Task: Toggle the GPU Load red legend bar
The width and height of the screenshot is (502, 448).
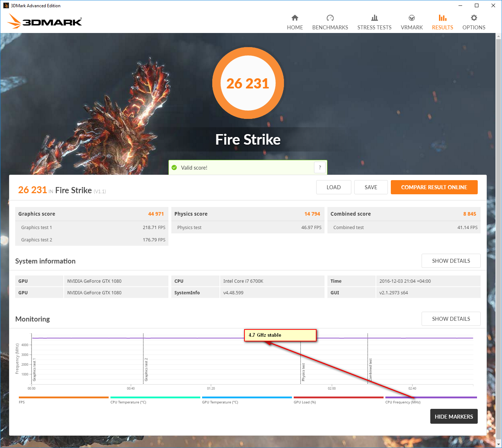Action: 339,397
